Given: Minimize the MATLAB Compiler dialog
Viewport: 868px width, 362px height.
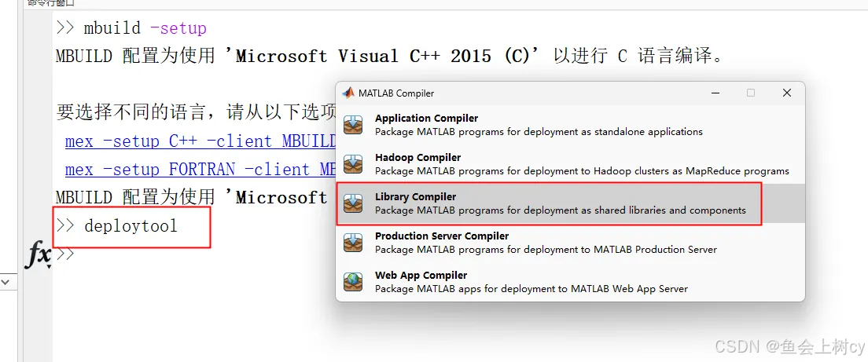Looking at the screenshot, I should coord(715,93).
